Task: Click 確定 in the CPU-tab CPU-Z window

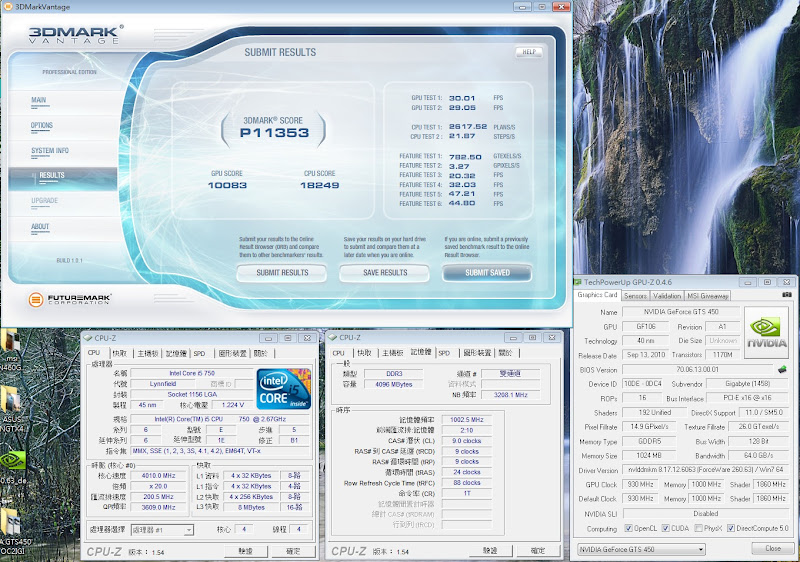Action: tap(293, 551)
